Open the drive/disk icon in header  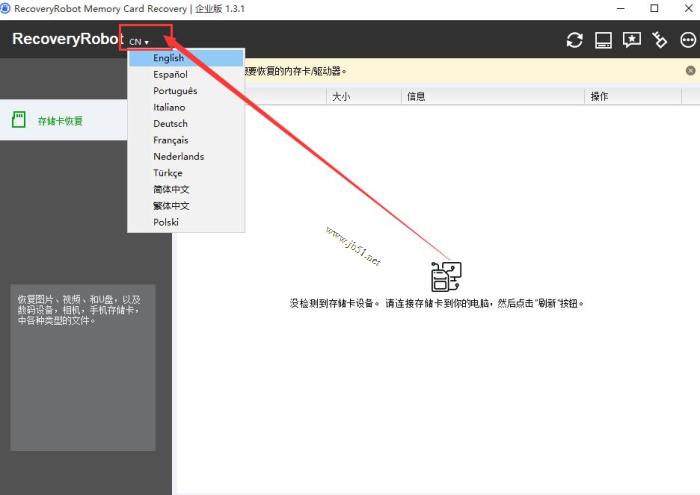coord(603,40)
